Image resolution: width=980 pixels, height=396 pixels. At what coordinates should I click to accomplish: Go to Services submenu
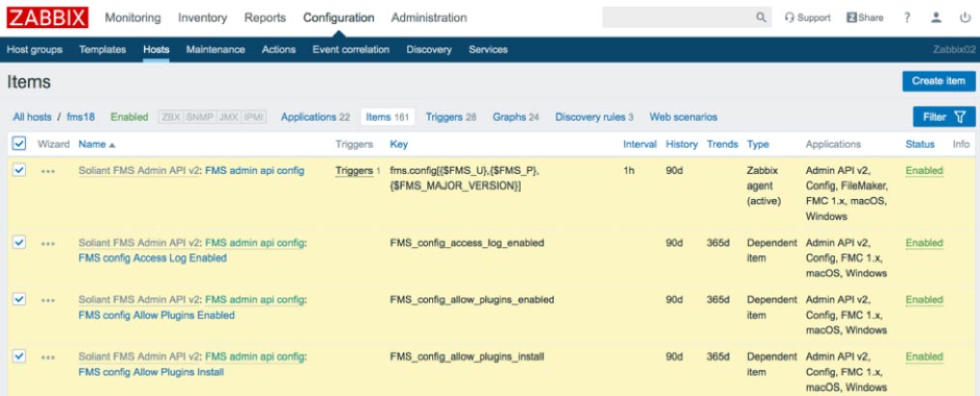coord(488,49)
